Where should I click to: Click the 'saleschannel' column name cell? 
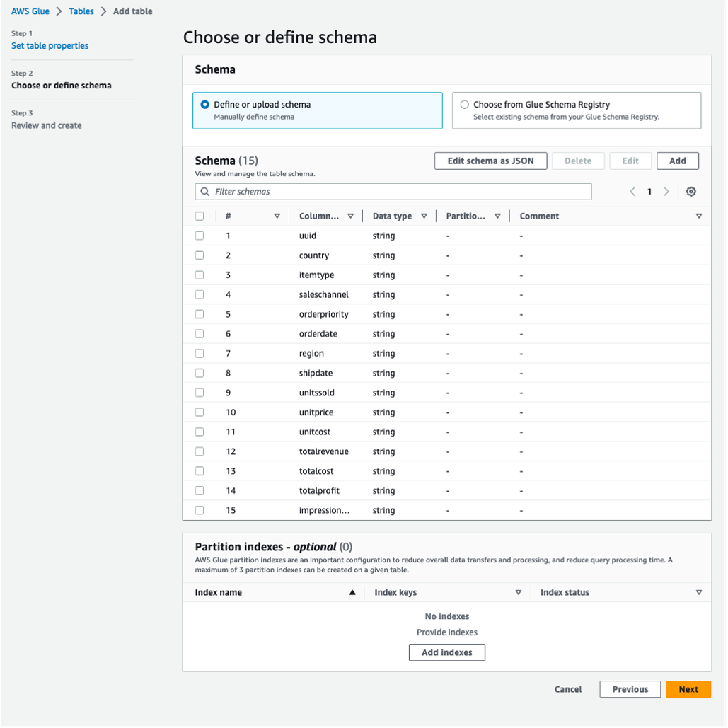click(x=323, y=295)
